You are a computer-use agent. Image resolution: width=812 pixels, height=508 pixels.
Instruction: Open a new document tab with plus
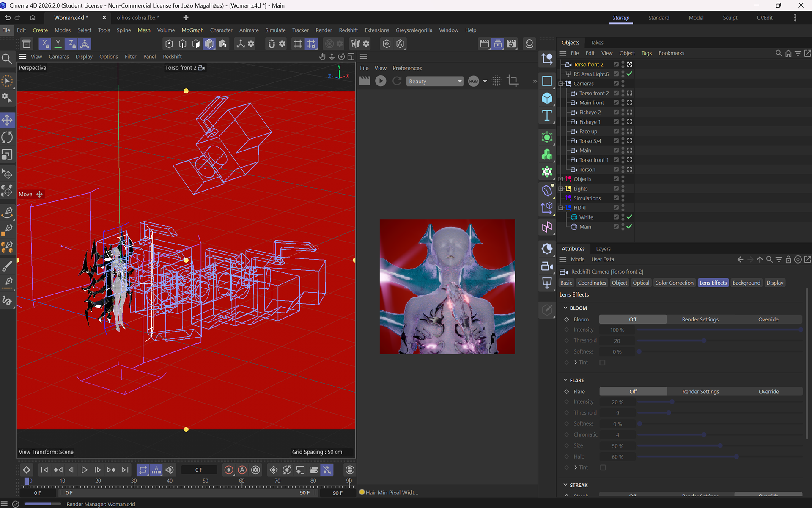tap(186, 17)
